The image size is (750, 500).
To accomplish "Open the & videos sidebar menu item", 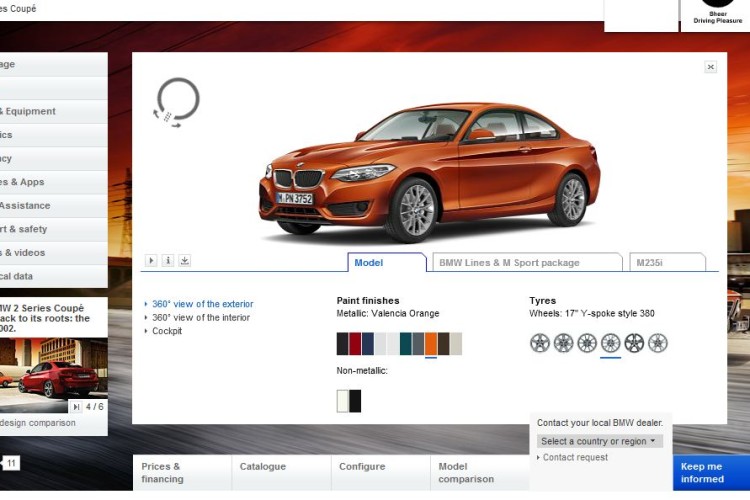I will (x=54, y=253).
